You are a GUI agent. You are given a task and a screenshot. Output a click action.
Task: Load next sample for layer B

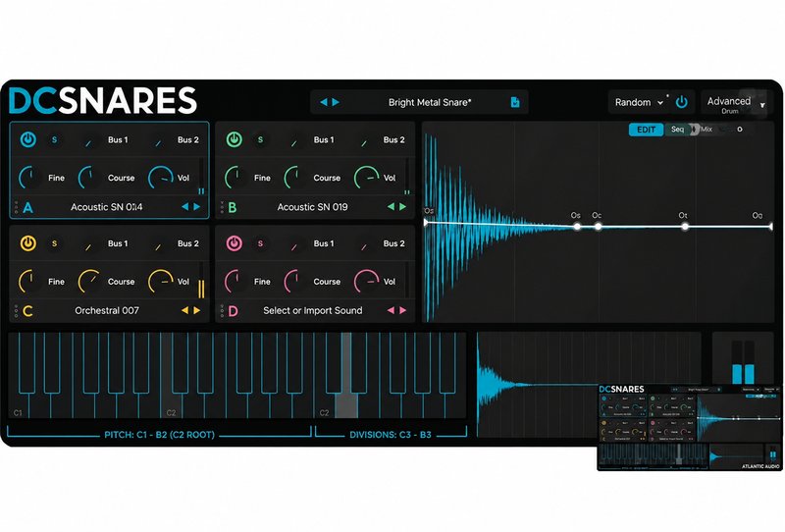pos(403,206)
